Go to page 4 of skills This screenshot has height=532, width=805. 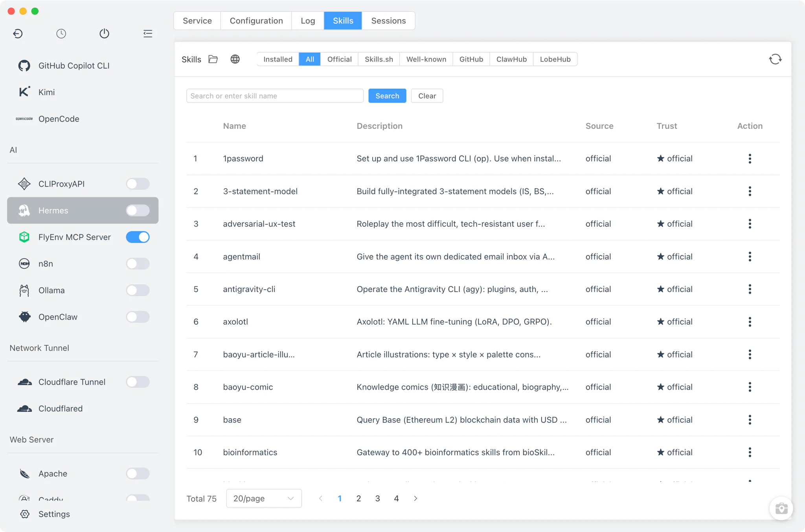point(396,499)
